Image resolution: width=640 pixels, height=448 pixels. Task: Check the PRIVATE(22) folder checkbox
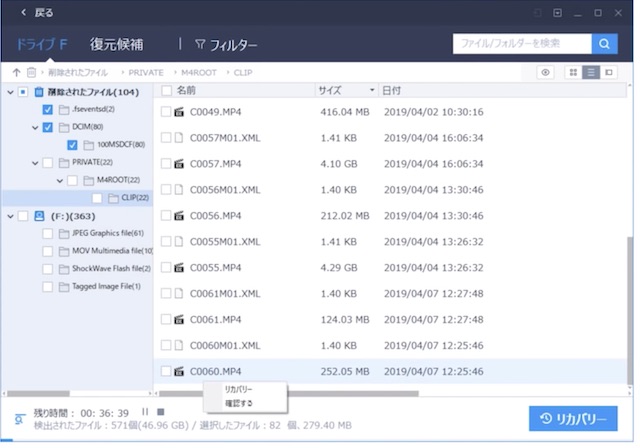pyautogui.click(x=47, y=163)
